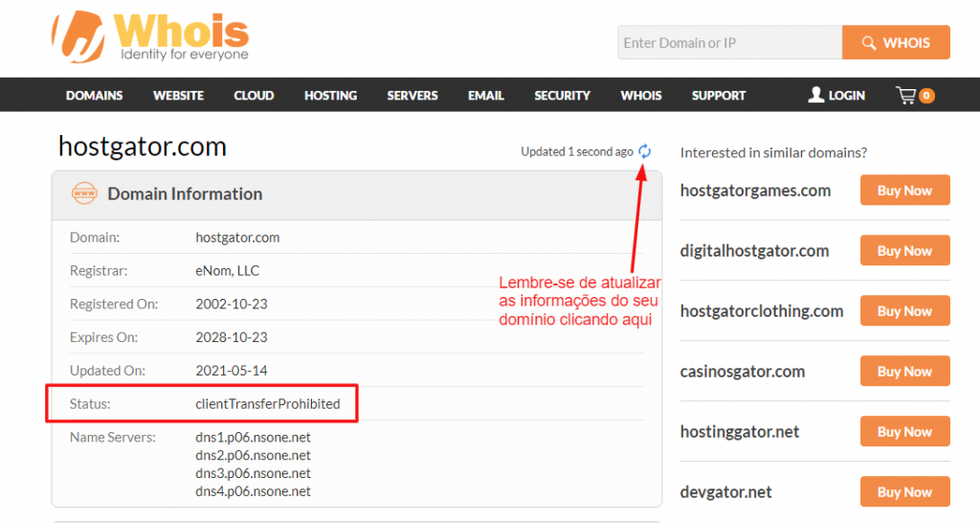The width and height of the screenshot is (980, 523).
Task: Buy Now for casinosgator.com
Action: coord(905,371)
